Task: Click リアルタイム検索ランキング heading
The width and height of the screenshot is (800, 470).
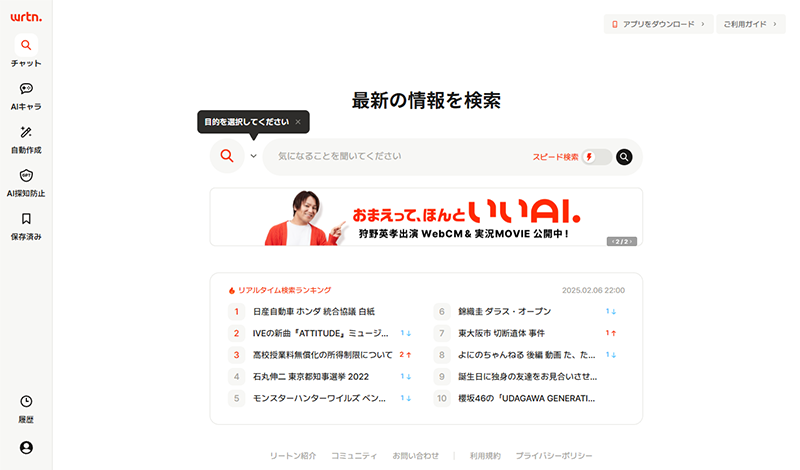Action: (285, 290)
